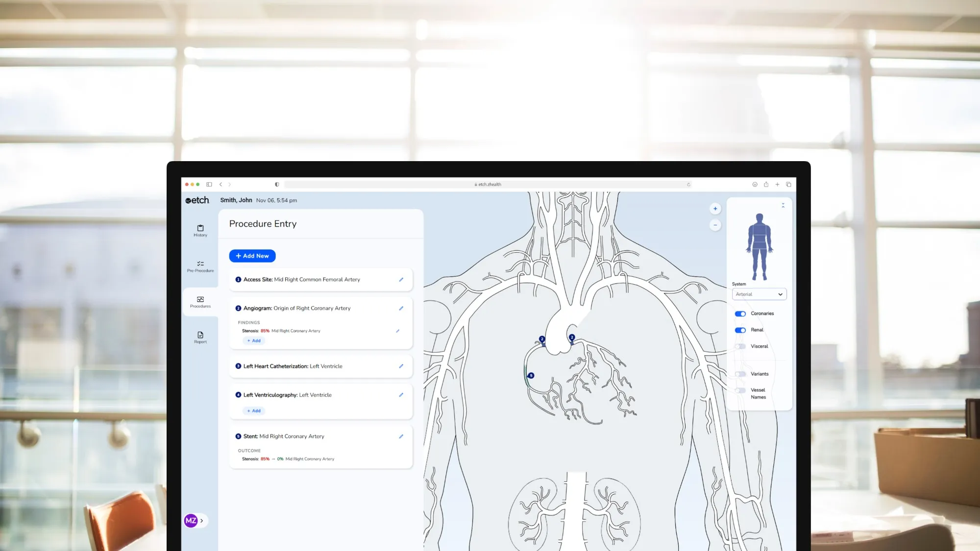Add a finding under Left Ventriculography

click(253, 410)
